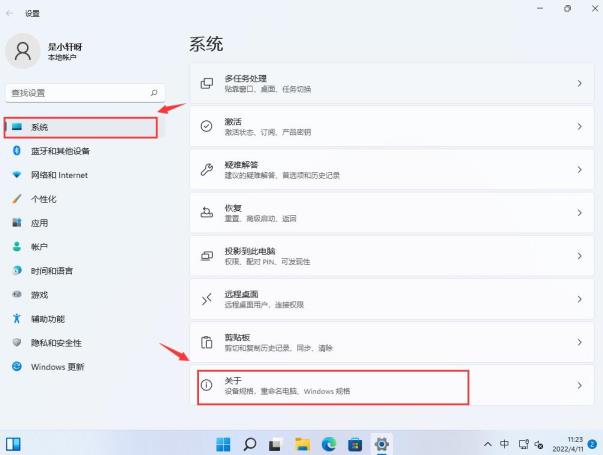Image resolution: width=603 pixels, height=455 pixels.
Task: Open 游戏 settings text
Action: point(39,295)
